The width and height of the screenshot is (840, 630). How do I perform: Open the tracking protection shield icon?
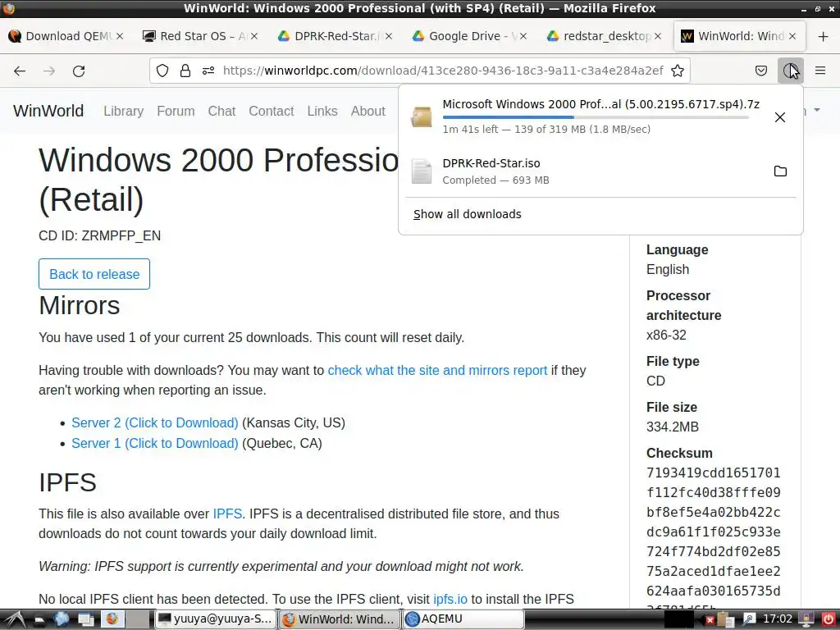[162, 71]
